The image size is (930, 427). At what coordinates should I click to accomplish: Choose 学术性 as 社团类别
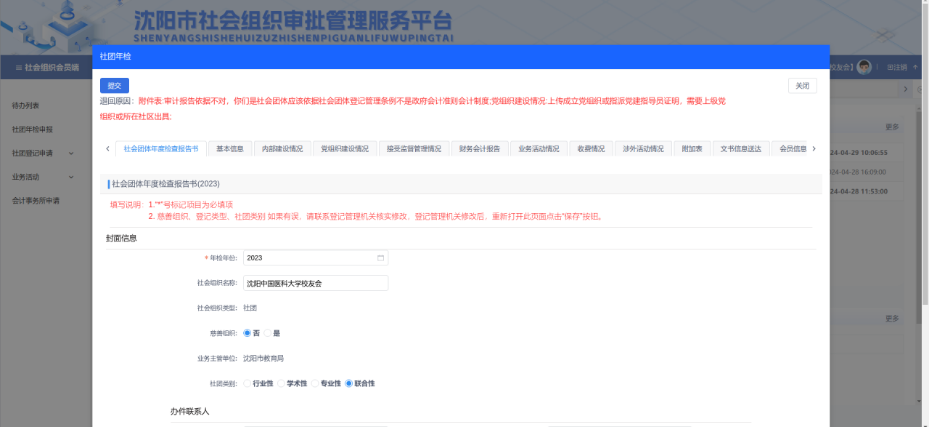pos(282,383)
